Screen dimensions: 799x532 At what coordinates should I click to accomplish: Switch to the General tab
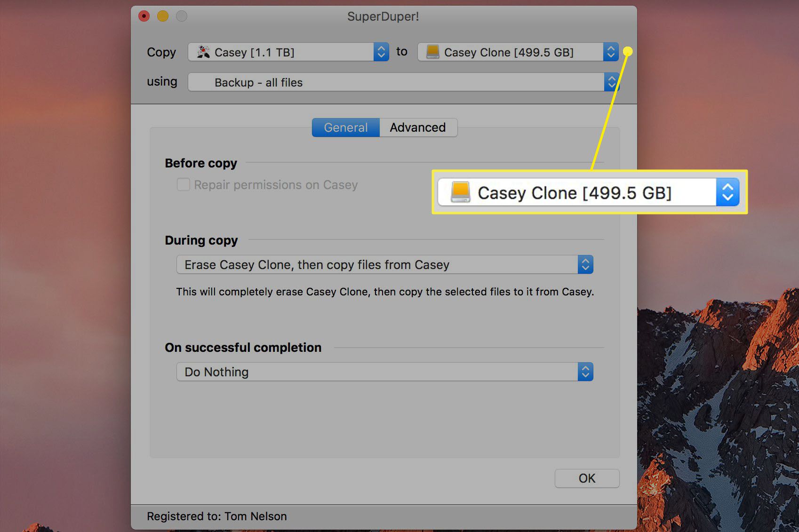point(346,127)
